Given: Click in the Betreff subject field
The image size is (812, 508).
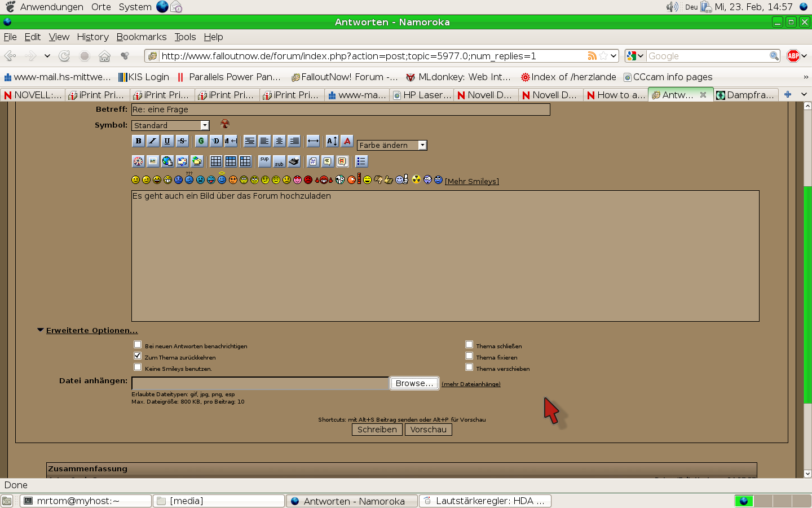Looking at the screenshot, I should coord(341,110).
